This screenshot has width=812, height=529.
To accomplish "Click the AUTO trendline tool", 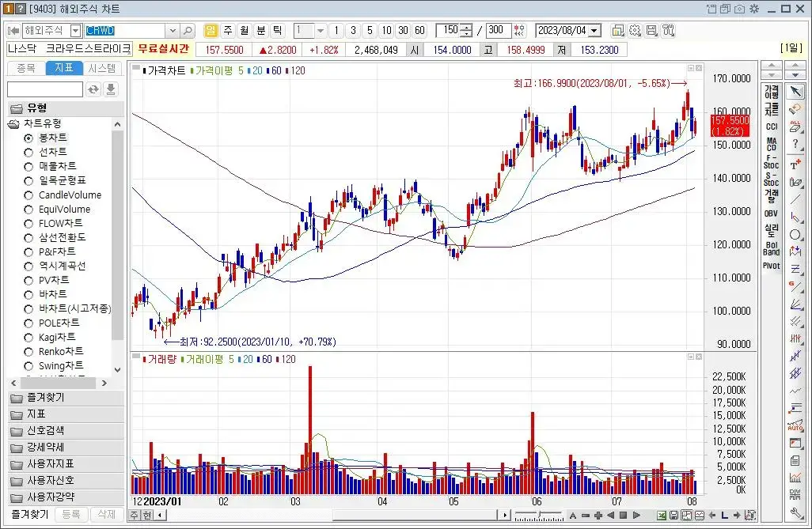I will (x=795, y=426).
